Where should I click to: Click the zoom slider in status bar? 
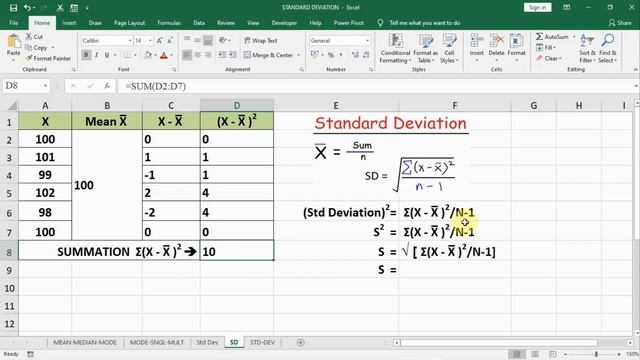(596, 354)
